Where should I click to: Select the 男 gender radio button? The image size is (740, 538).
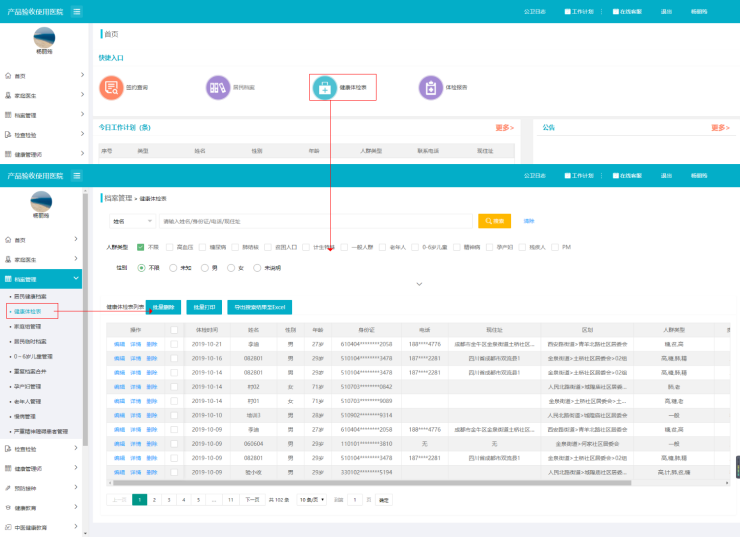pos(204,268)
